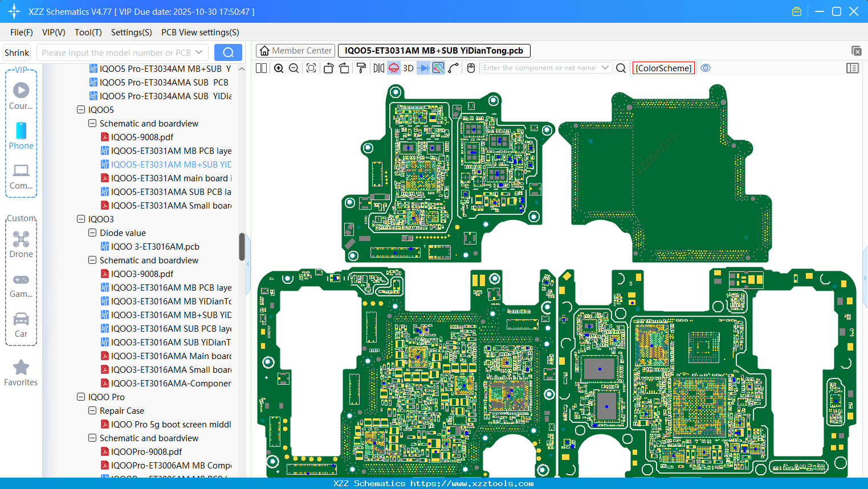
Task: Click the mirror flip board icon
Action: tap(378, 68)
